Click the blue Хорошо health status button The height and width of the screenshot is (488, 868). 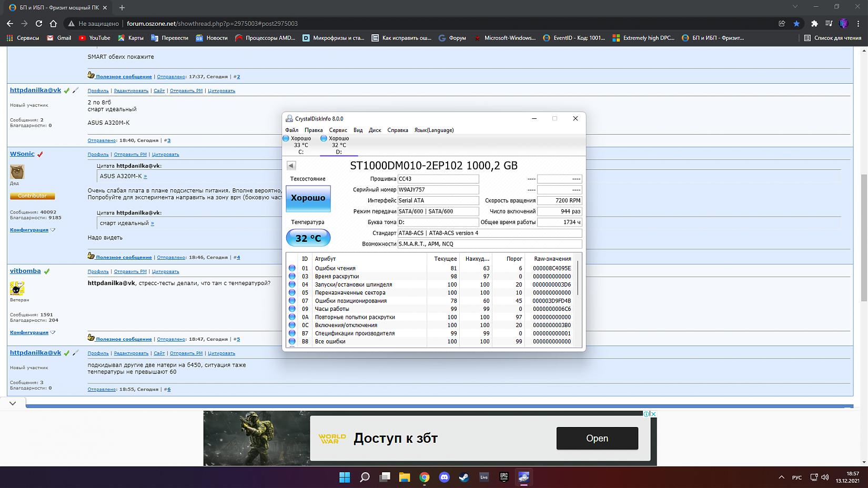[308, 198]
